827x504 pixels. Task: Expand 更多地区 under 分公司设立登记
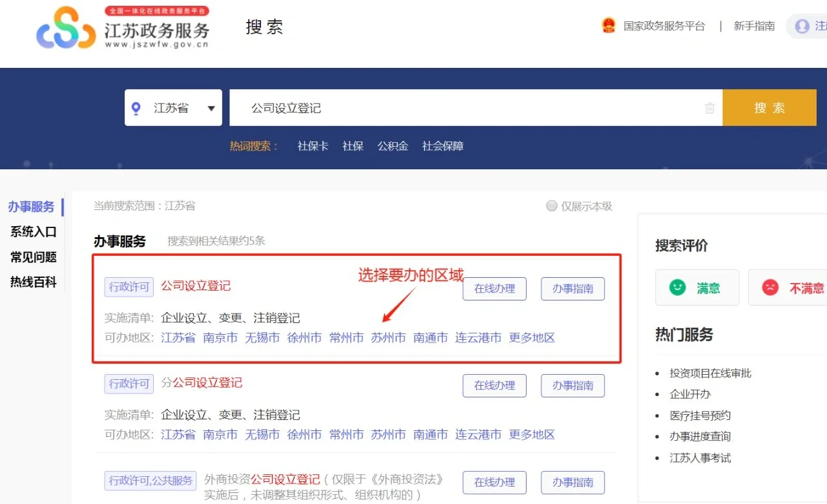pos(532,435)
